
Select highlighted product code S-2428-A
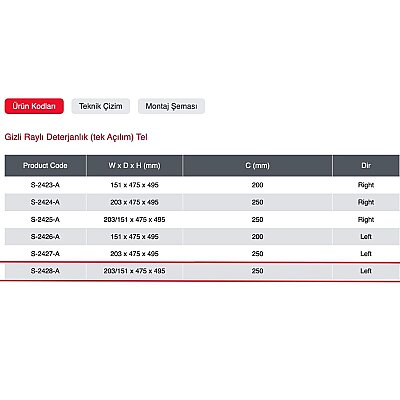pyautogui.click(x=45, y=271)
